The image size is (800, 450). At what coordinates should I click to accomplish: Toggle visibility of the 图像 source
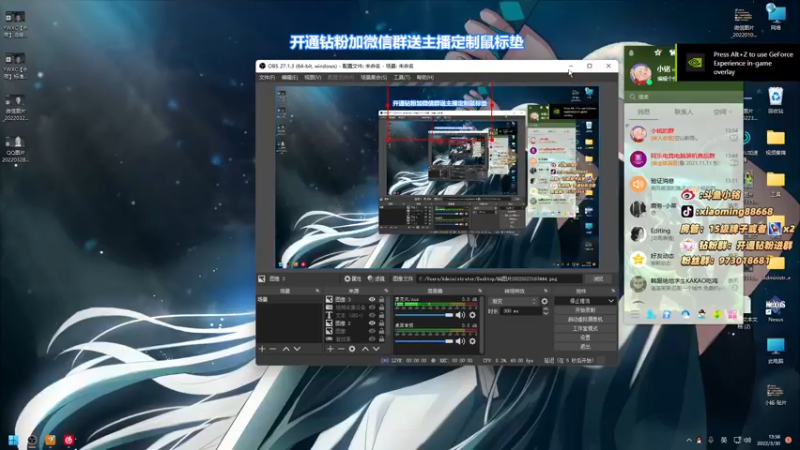(x=372, y=331)
